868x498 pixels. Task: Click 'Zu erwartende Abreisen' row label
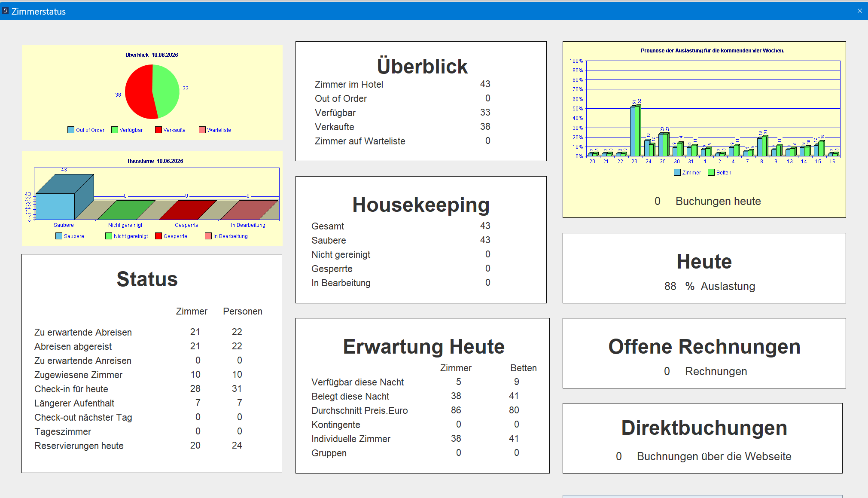click(x=83, y=332)
